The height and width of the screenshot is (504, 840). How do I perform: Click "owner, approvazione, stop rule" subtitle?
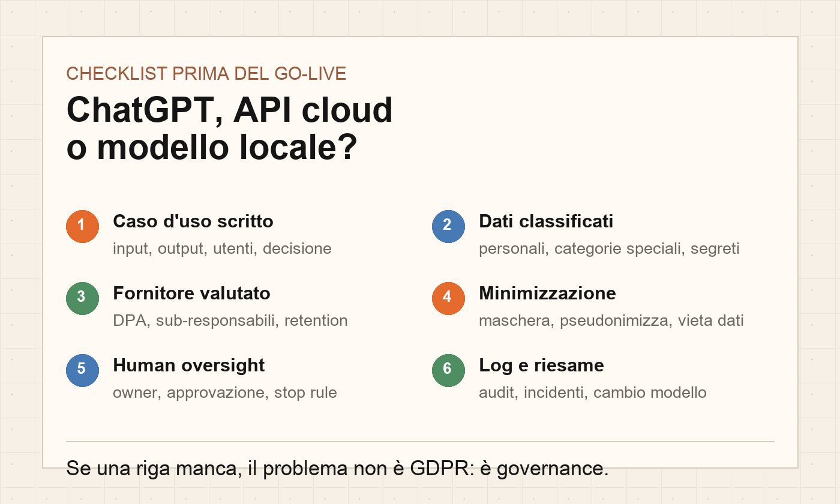225,392
